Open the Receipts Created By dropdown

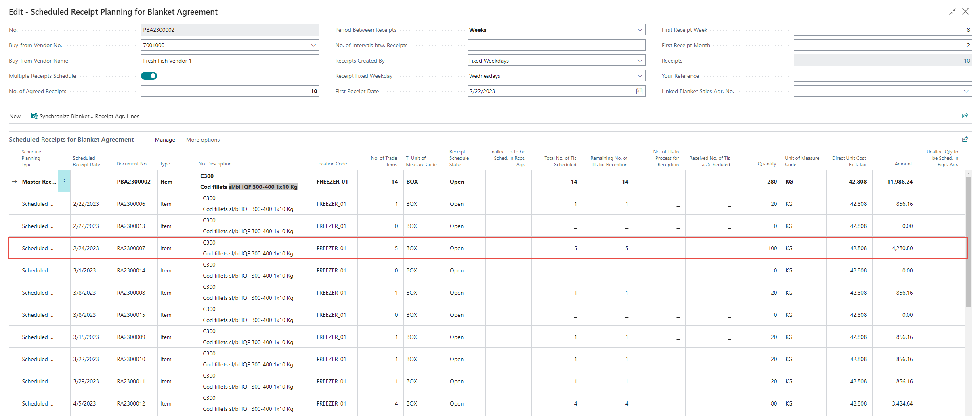point(640,61)
